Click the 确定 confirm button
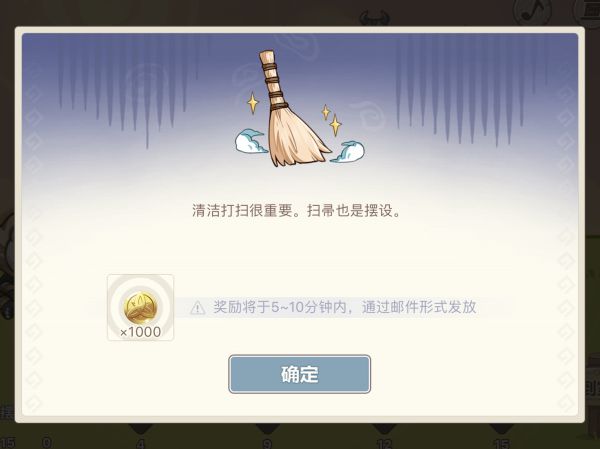600x449 pixels. pyautogui.click(x=299, y=374)
